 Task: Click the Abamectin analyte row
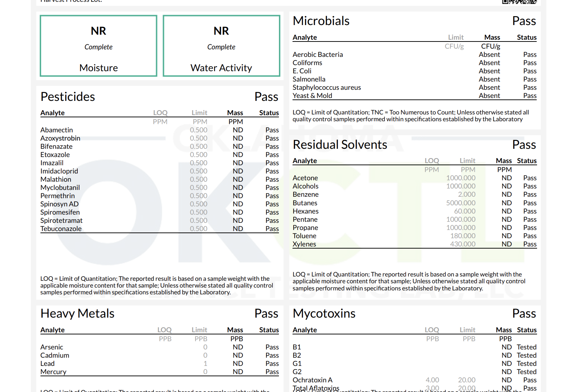tap(159, 130)
